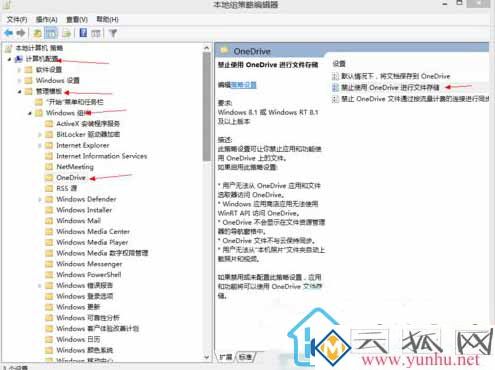
Task: Click the 设置 column header
Action: [339, 64]
